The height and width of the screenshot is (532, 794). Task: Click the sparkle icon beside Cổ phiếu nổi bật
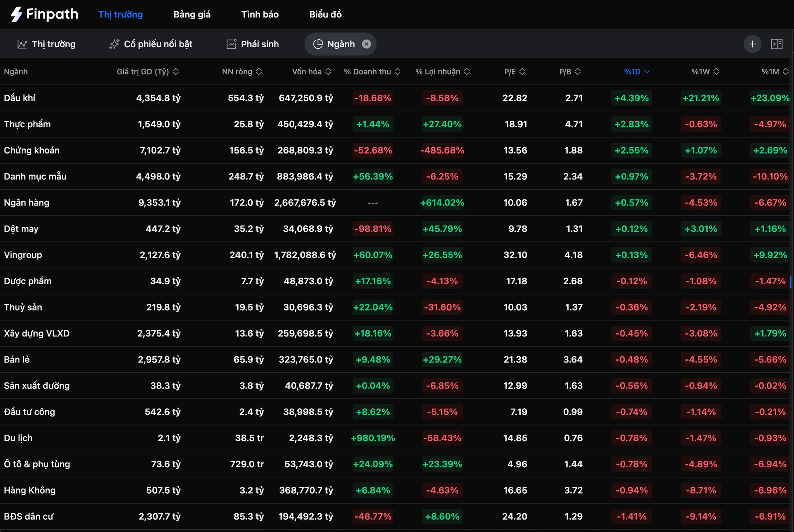(x=114, y=44)
